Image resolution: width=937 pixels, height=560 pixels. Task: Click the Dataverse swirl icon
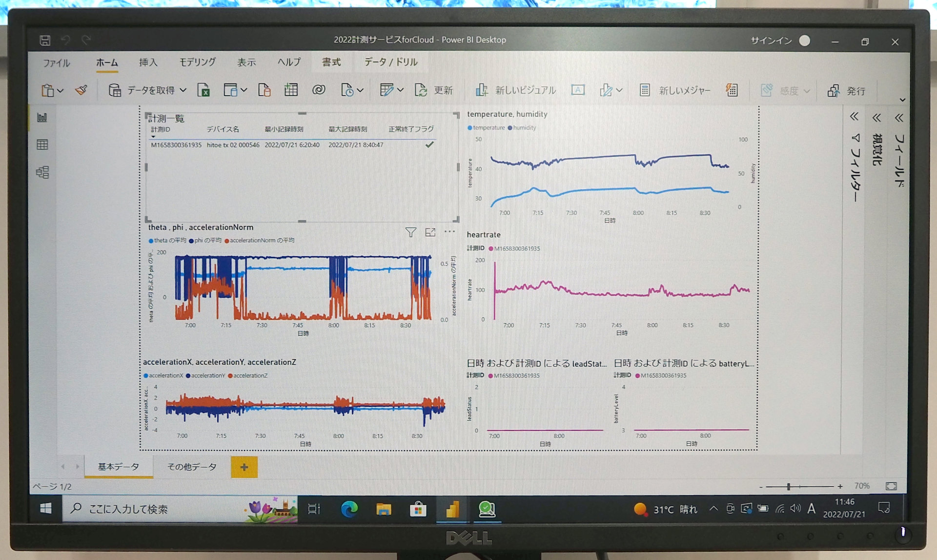tap(319, 90)
